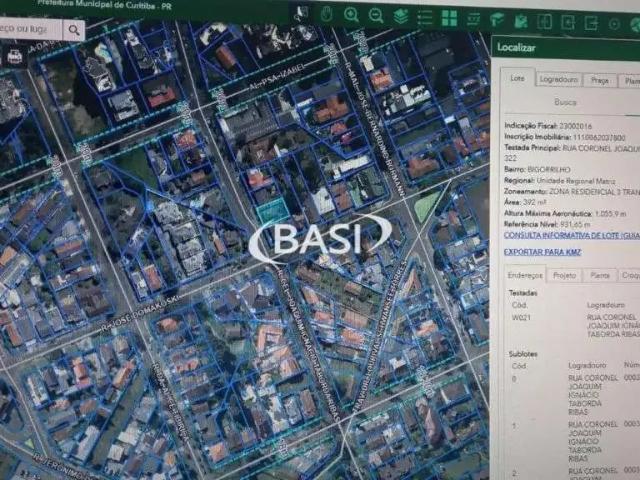Viewport: 640px width, 480px height.
Task: Click the Localizar panel header
Action: coord(565,48)
